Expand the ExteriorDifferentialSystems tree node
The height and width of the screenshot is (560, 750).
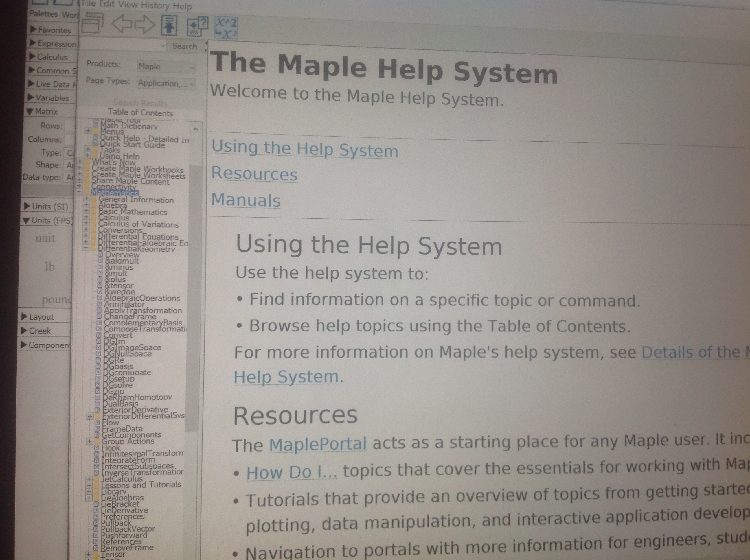90,416
